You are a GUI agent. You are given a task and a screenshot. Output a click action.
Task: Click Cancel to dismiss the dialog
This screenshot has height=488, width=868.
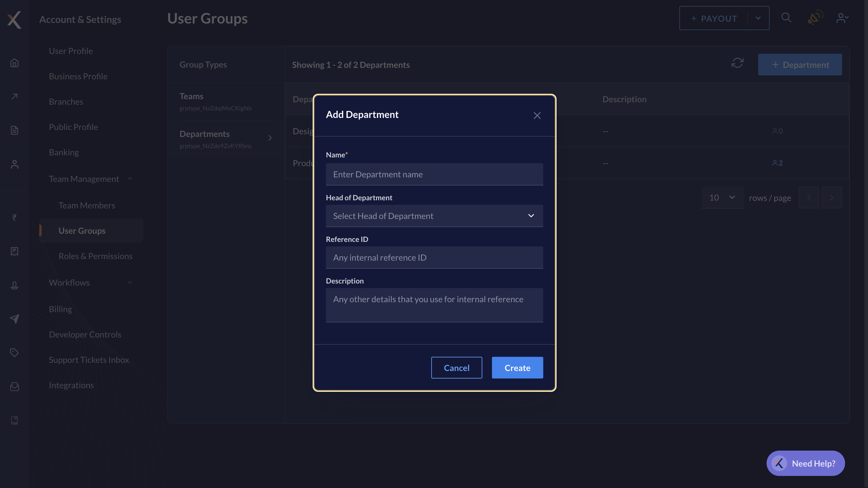(457, 368)
